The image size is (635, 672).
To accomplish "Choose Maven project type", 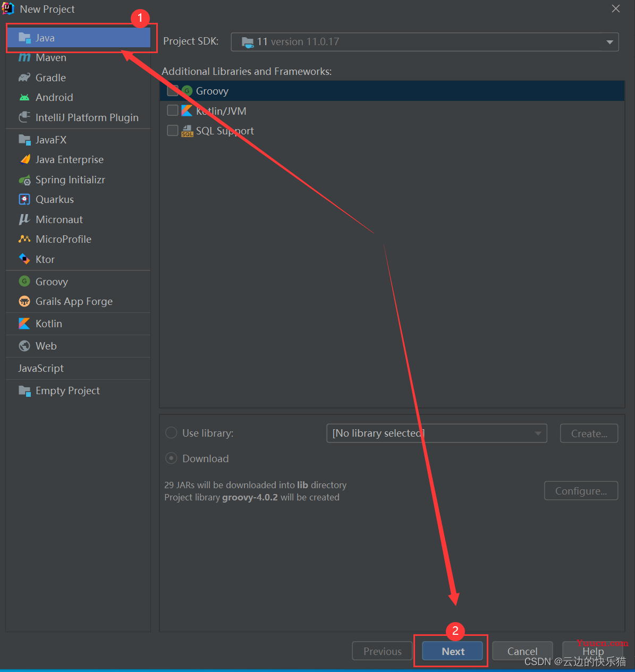I will pyautogui.click(x=78, y=57).
